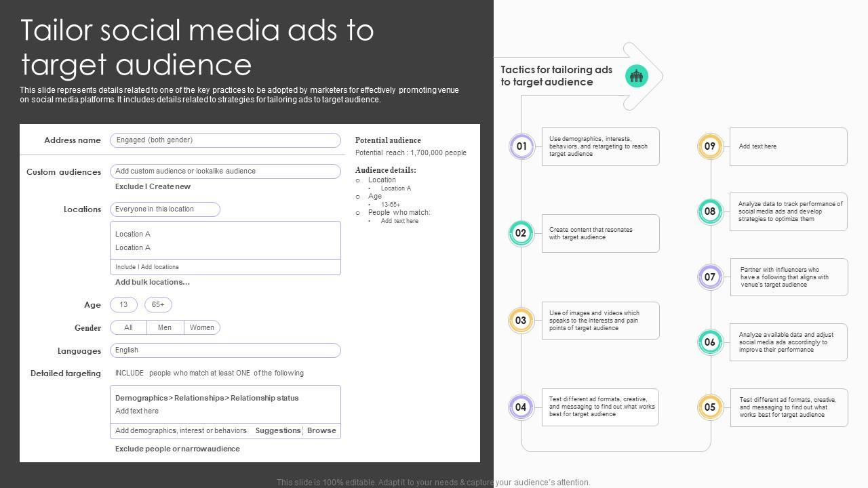
Task: Click the 'Potential audience' heading
Action: (388, 140)
